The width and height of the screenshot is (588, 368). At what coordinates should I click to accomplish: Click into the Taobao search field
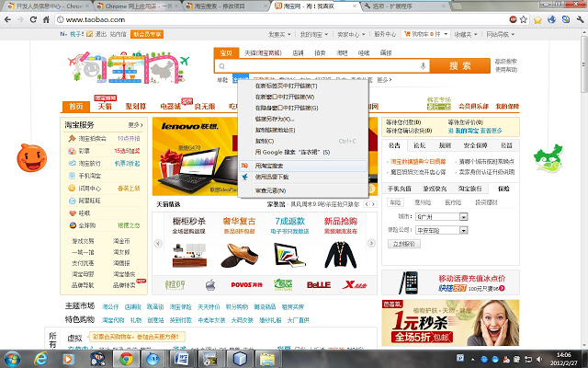point(322,66)
